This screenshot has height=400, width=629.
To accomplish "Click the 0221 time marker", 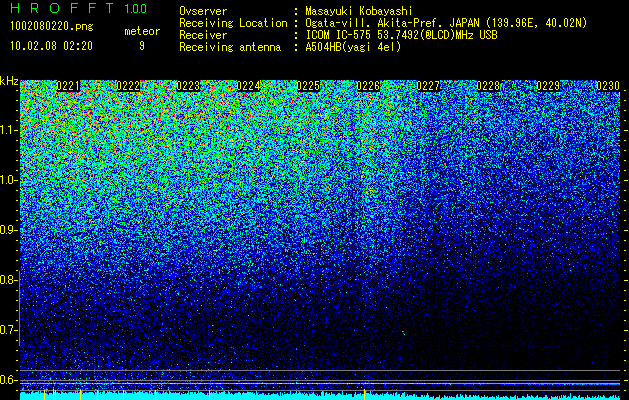I will click(68, 86).
